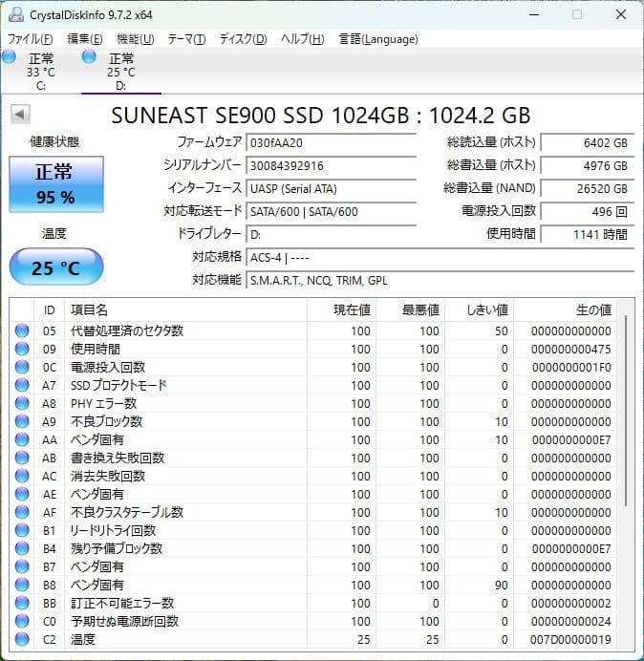Open the 言語(Language) menu
This screenshot has width=644, height=661.
click(378, 39)
